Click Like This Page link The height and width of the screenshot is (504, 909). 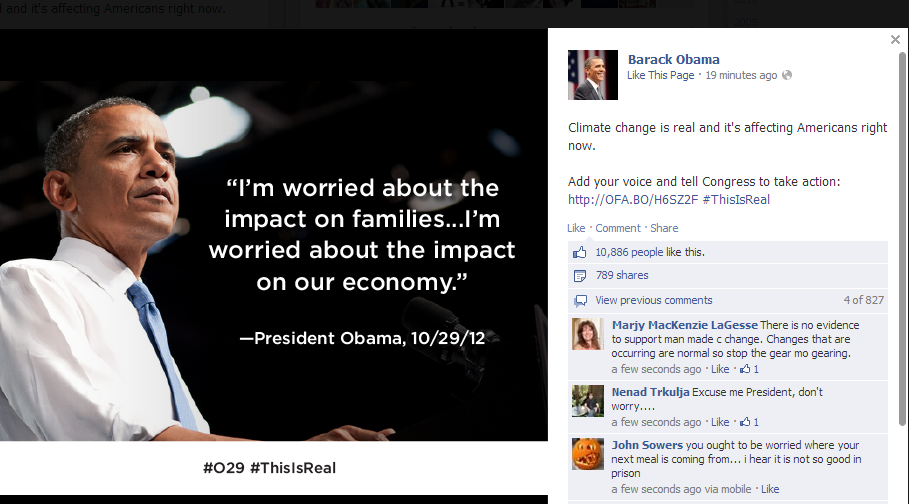pos(660,75)
